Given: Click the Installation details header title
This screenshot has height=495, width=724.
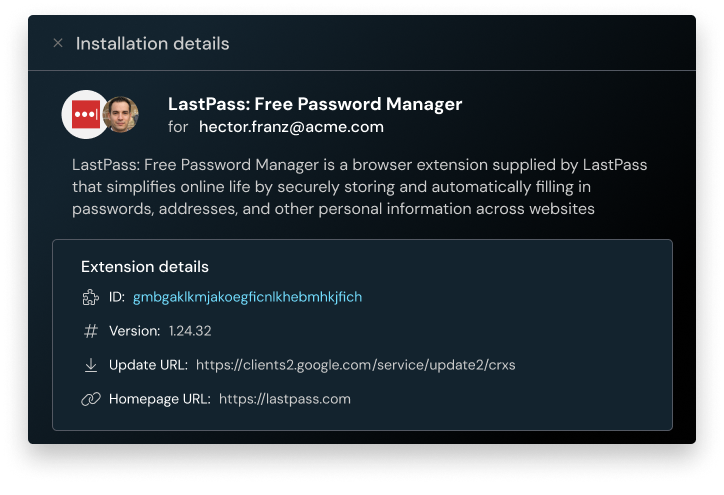Looking at the screenshot, I should 152,43.
